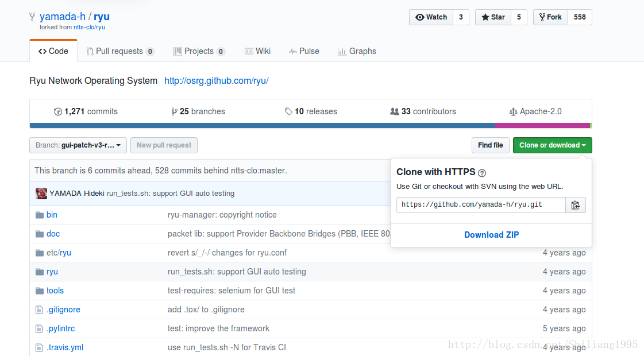View the Apache-2.0 license
This screenshot has width=644, height=356.
point(535,112)
